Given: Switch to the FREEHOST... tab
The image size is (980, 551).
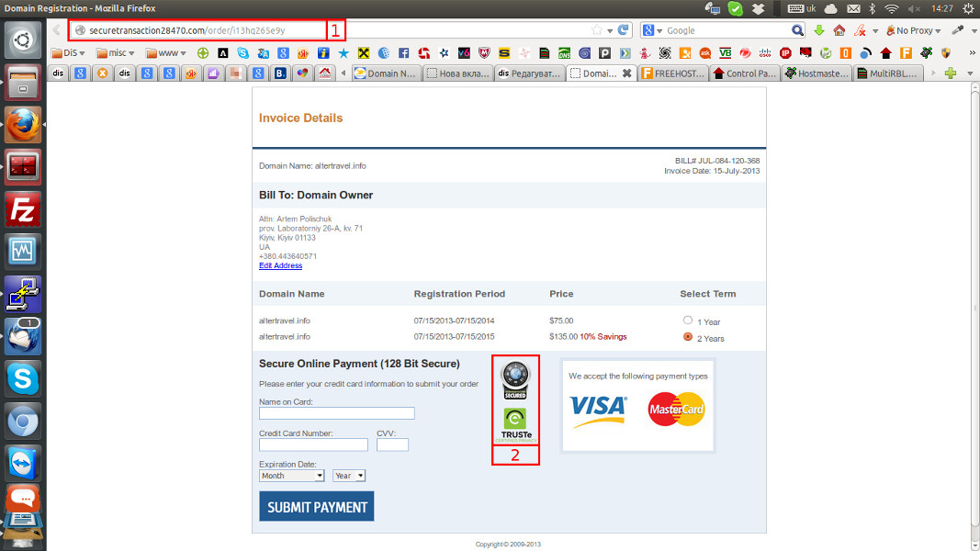Looking at the screenshot, I should tap(674, 73).
